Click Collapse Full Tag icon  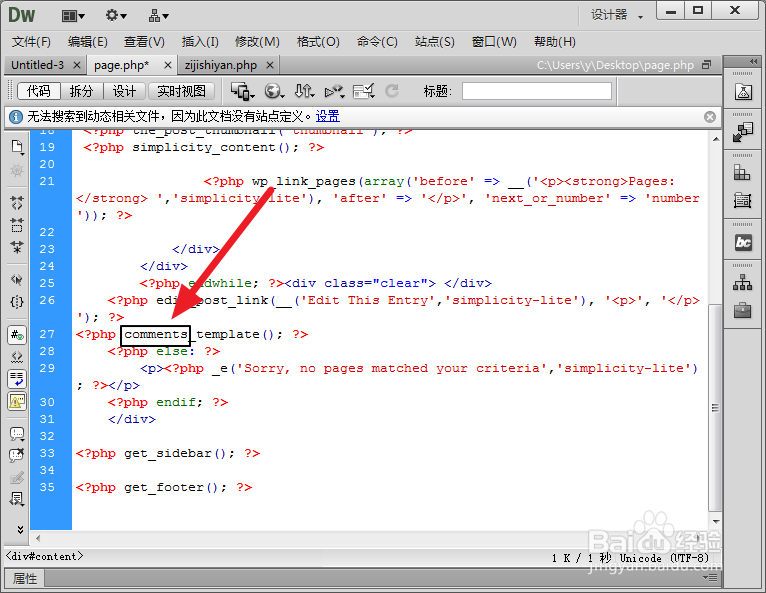(17, 203)
